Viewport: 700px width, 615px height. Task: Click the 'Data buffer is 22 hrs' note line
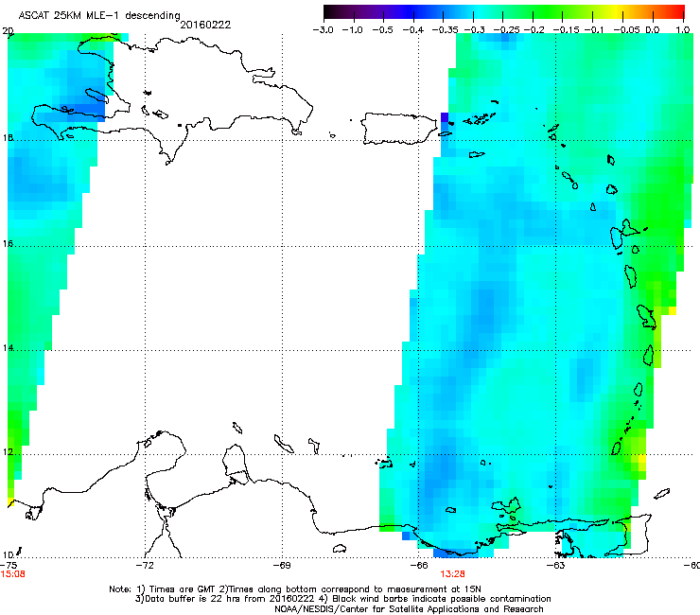pos(342,599)
